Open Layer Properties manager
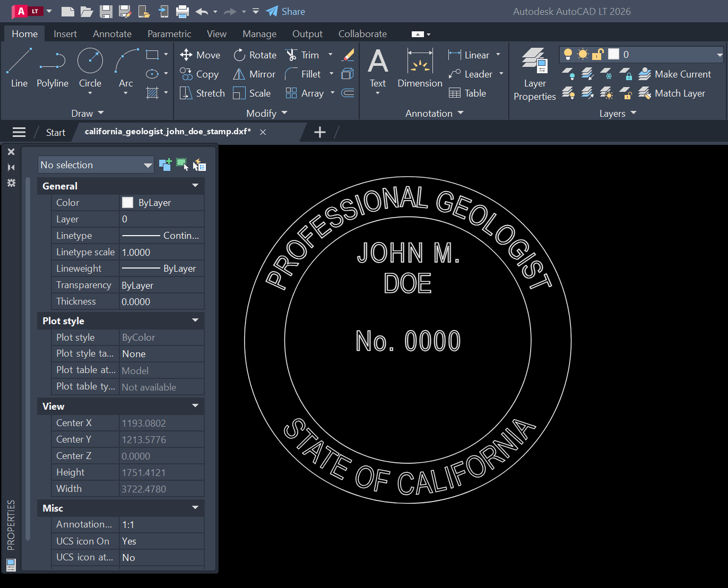This screenshot has height=588, width=728. pyautogui.click(x=535, y=74)
